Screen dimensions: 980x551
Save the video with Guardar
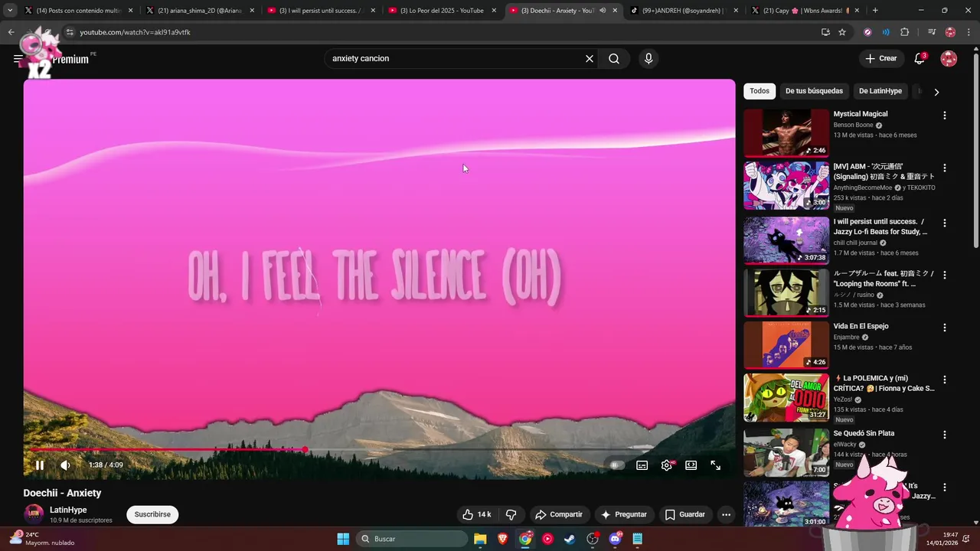pyautogui.click(x=684, y=514)
